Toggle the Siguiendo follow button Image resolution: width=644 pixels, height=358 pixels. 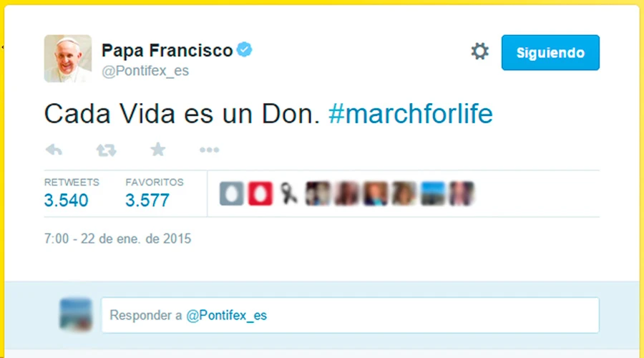click(550, 53)
